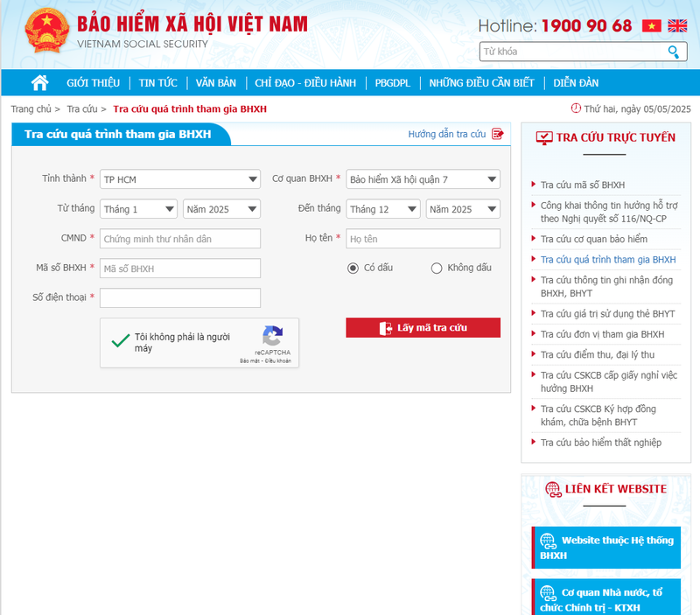The width and height of the screenshot is (700, 615).
Task: Open the Đến tháng month dropdown (Tháng 12)
Action: [x=383, y=209]
